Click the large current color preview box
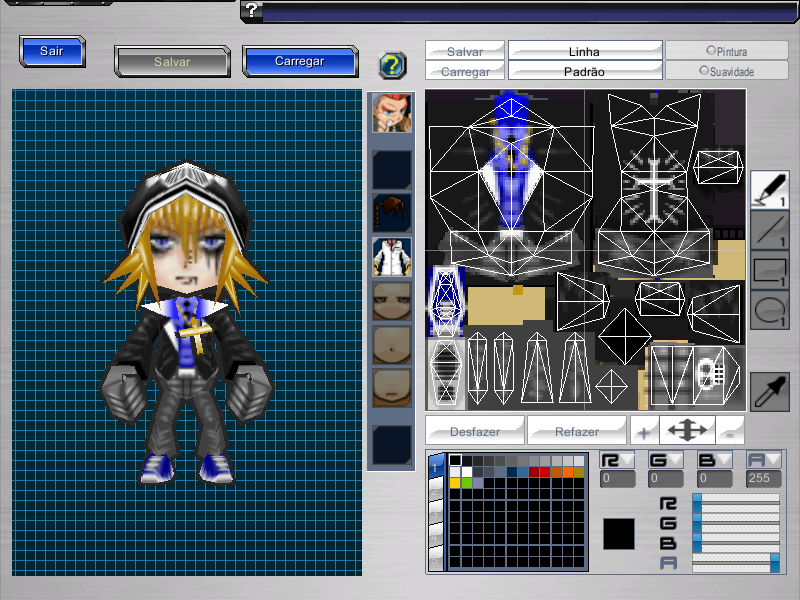The image size is (800, 600). [x=619, y=534]
